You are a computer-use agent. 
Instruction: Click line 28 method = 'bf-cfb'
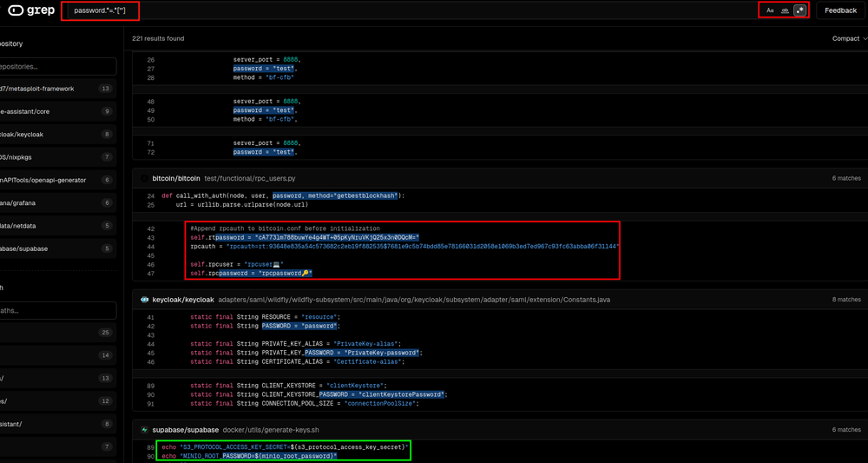coord(264,78)
